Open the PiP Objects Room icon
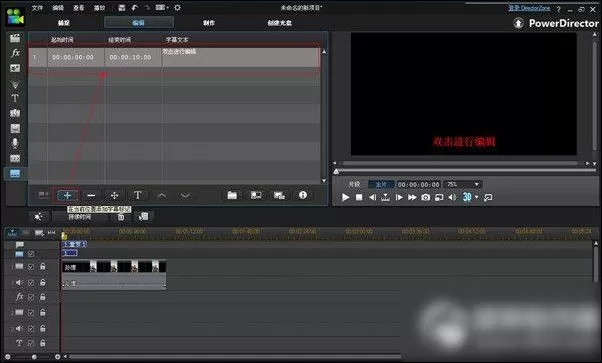This screenshot has width=602, height=363. pyautogui.click(x=15, y=68)
